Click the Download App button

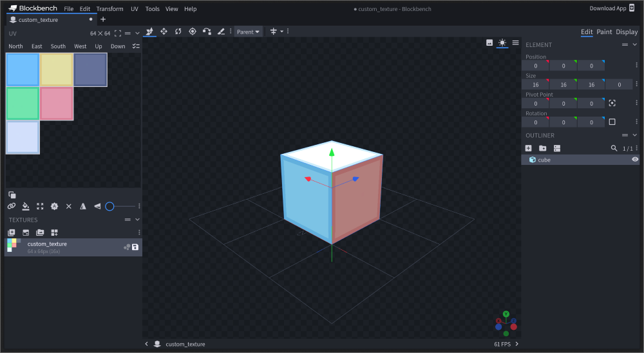(607, 8)
